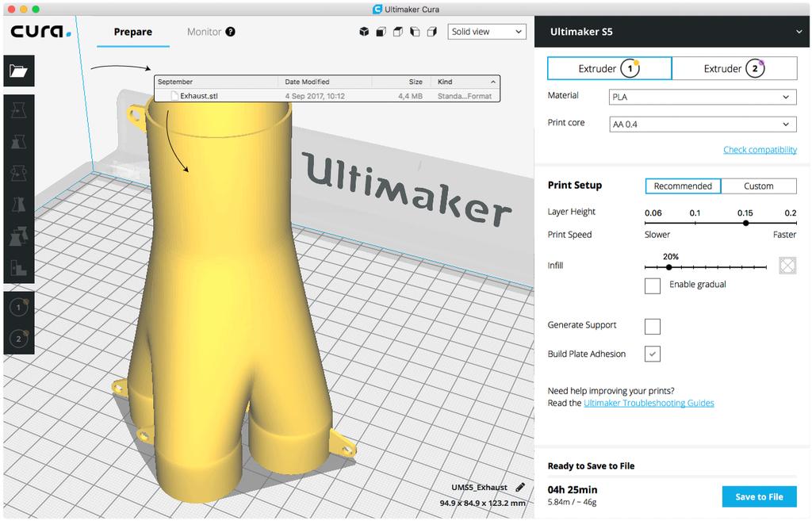Select the Scale tool in the sidebar
812x521 pixels.
pyautogui.click(x=19, y=141)
